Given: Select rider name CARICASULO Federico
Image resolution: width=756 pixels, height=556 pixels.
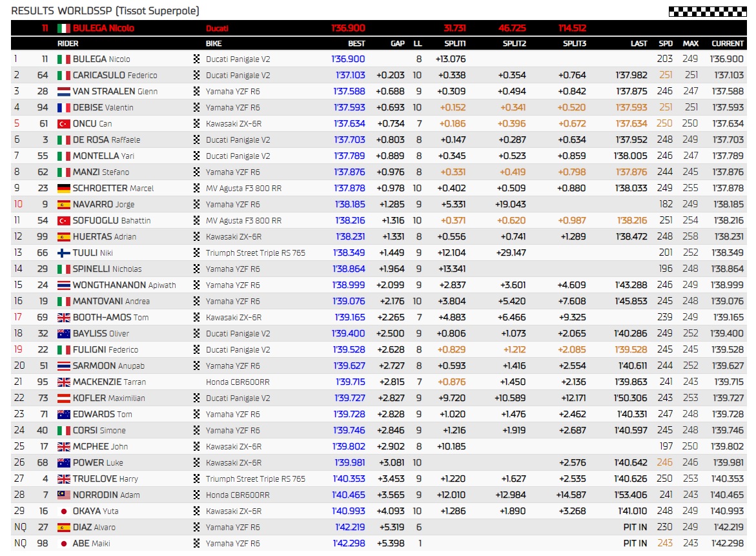Looking at the screenshot, I should (x=115, y=75).
